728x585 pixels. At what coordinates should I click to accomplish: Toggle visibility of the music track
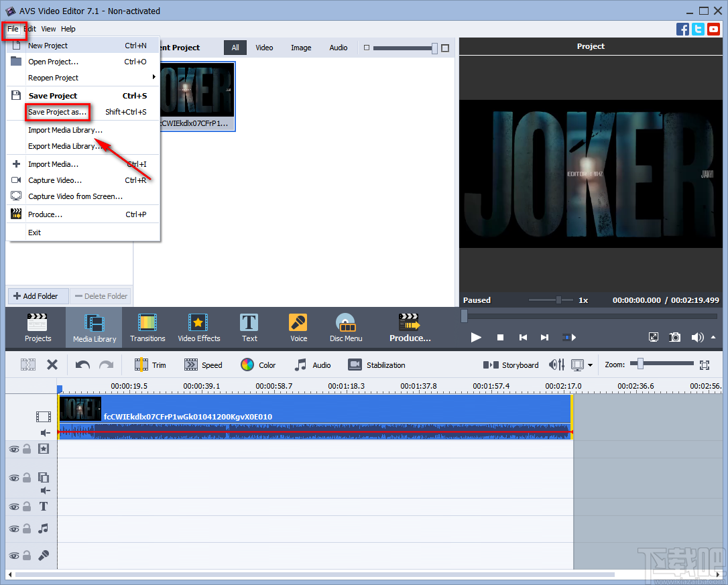(x=14, y=529)
